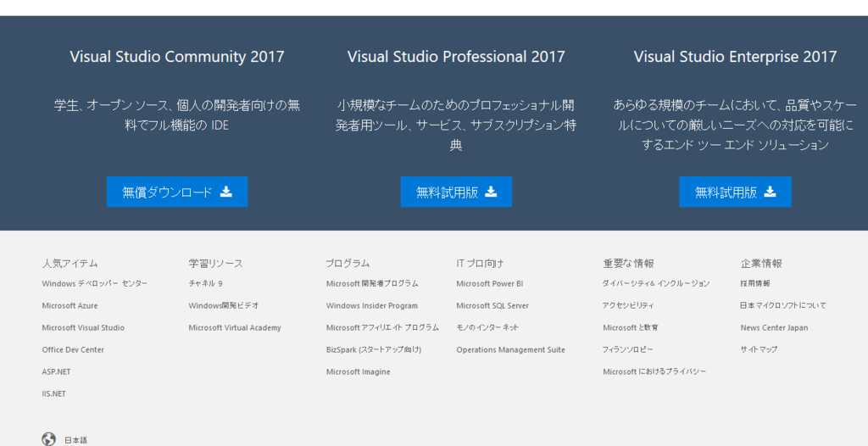This screenshot has width=868, height=446.
Task: Open the フィランソロピー link
Action: 628,350
